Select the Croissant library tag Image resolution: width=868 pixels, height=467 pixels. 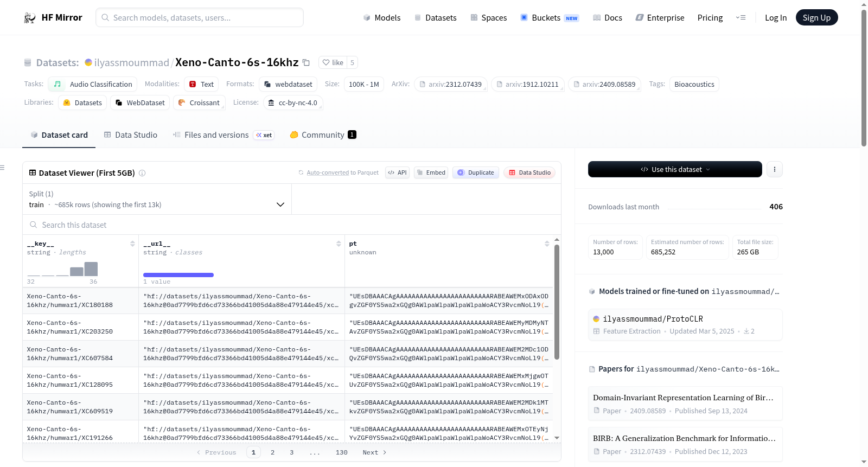tap(199, 103)
